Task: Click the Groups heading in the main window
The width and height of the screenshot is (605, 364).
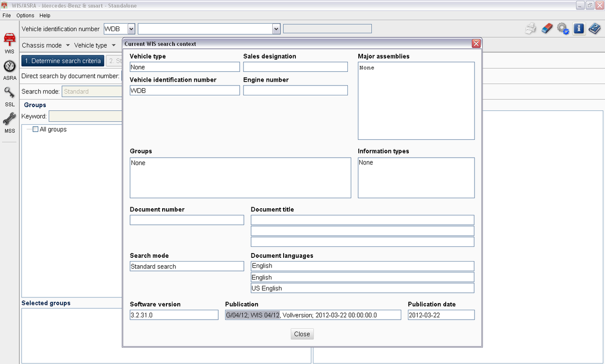Action: pyautogui.click(x=35, y=105)
